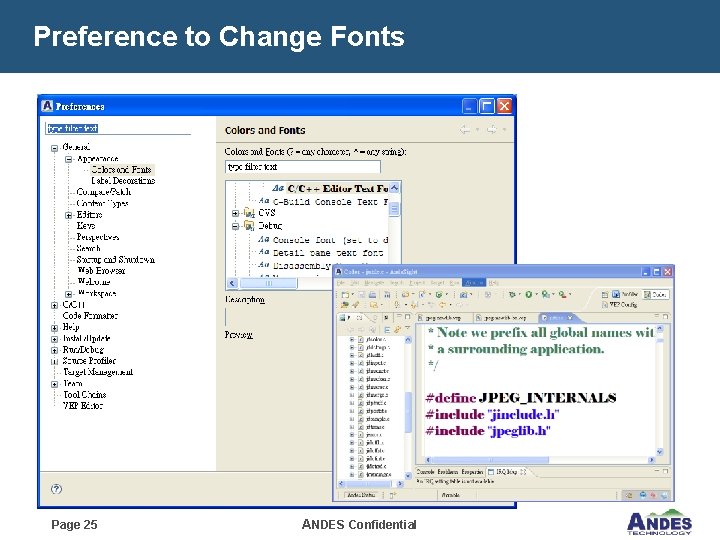The height and width of the screenshot is (540, 720).
Task: Expand the CVS node in fonts list
Action: point(235,213)
